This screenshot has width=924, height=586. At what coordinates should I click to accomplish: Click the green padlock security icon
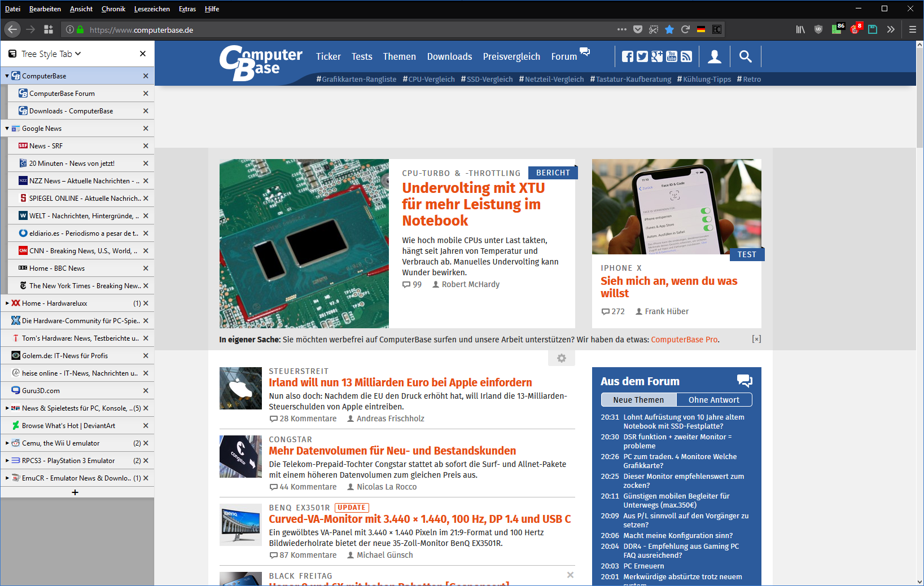pyautogui.click(x=80, y=29)
